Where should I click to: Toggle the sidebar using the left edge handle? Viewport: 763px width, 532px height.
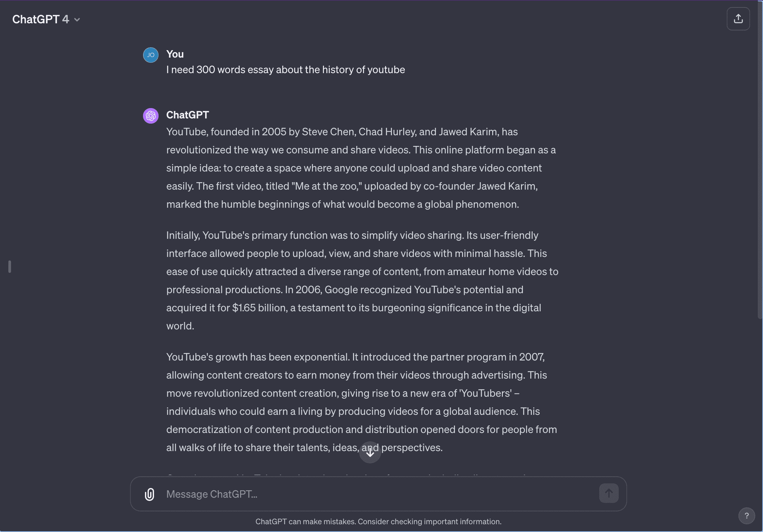click(10, 267)
